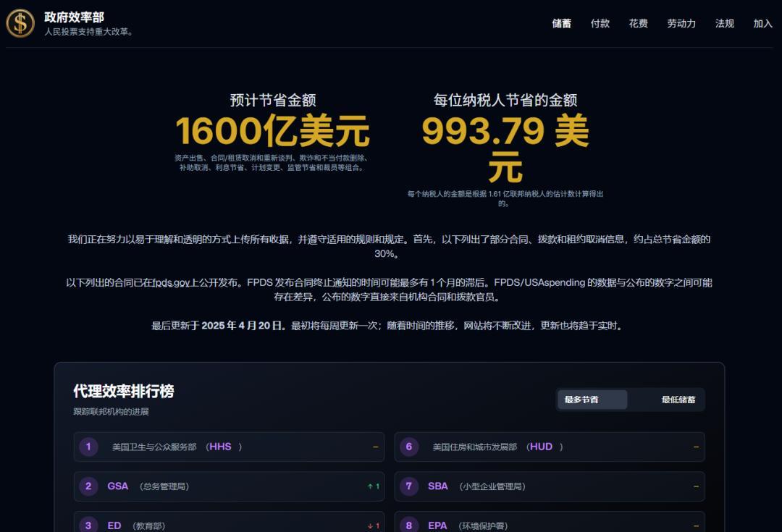
Task: Click the fpds.gov hyperlink
Action: (x=170, y=282)
